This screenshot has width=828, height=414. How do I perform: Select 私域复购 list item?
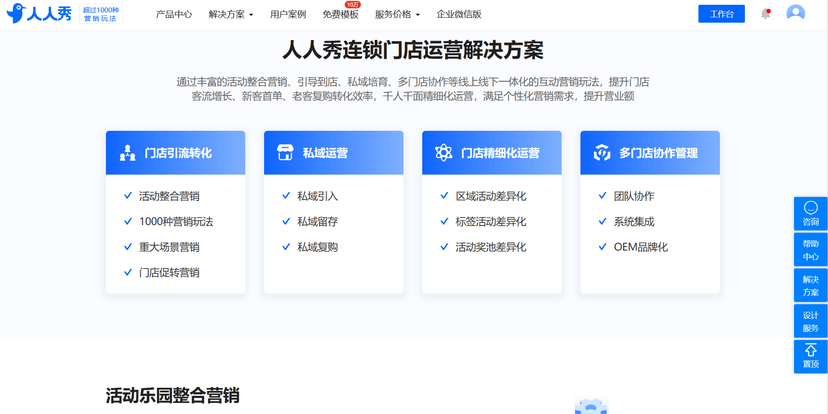click(x=317, y=247)
